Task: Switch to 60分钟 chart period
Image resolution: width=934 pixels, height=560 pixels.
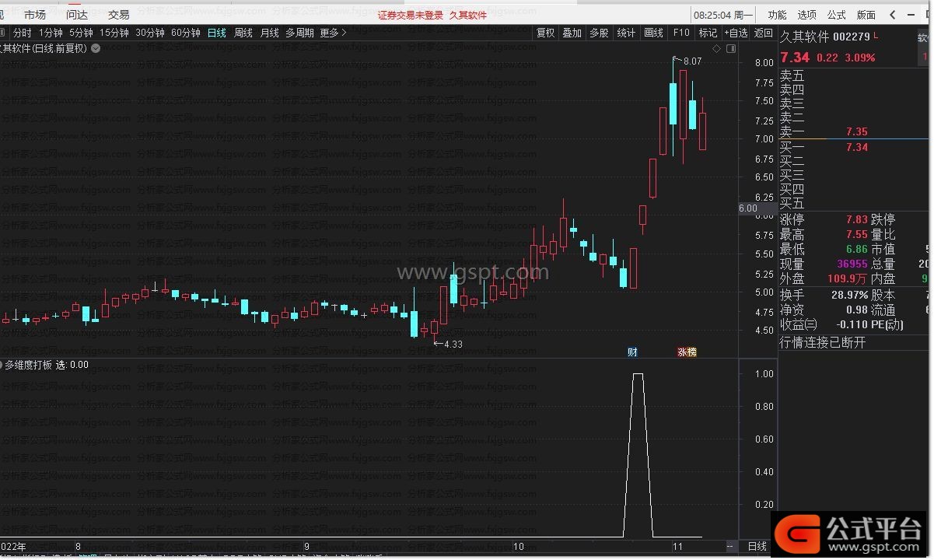Action: coord(185,33)
